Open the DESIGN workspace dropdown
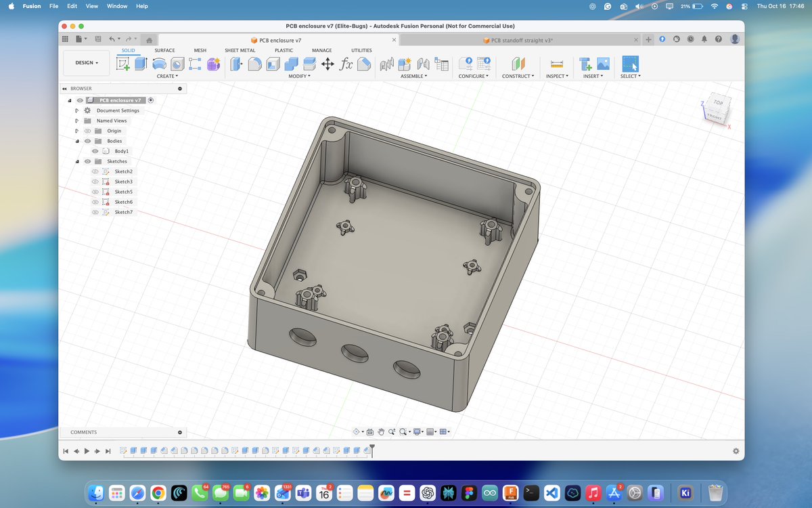Image resolution: width=812 pixels, height=508 pixels. pyautogui.click(x=87, y=62)
